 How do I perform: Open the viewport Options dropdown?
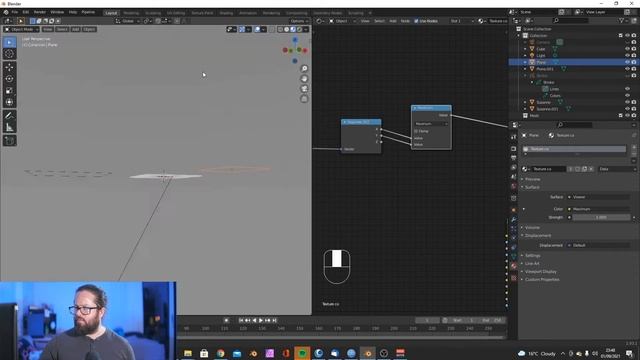tap(299, 21)
